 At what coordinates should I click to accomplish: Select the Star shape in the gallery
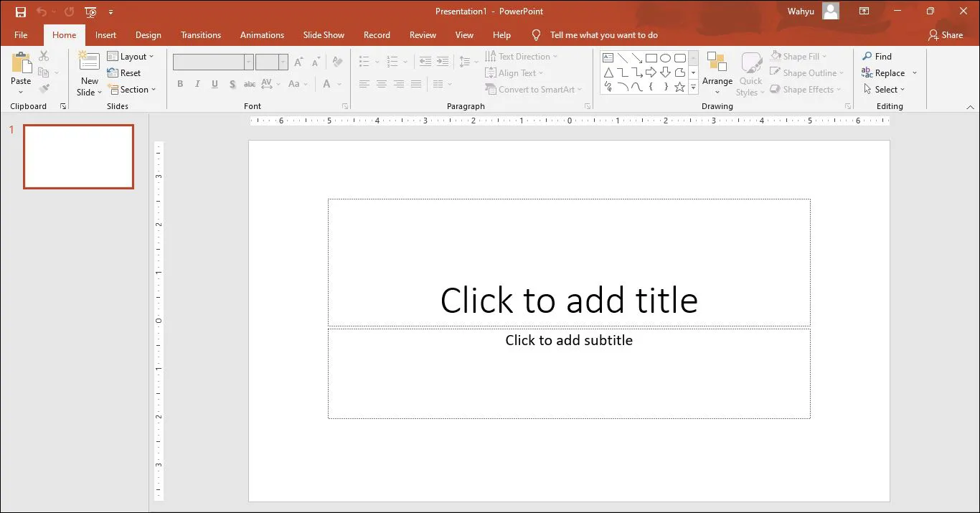[x=679, y=87]
